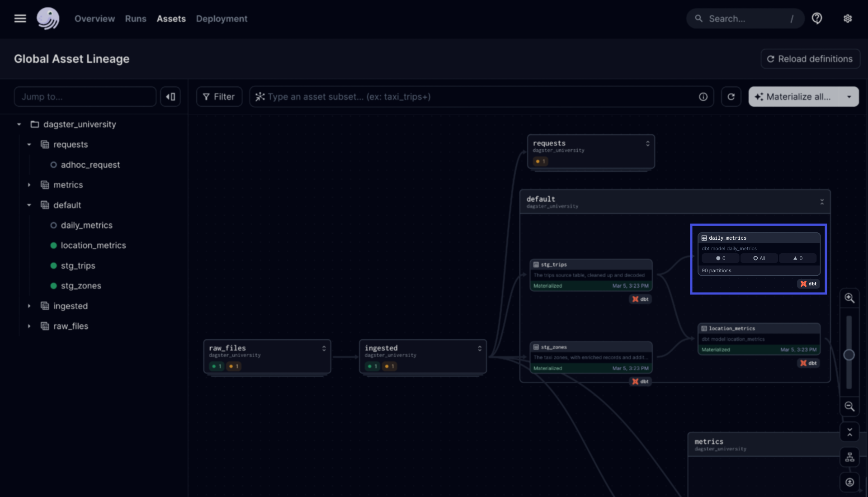Collapse the dagster_university tree root
This screenshot has width=868, height=497.
tap(19, 124)
